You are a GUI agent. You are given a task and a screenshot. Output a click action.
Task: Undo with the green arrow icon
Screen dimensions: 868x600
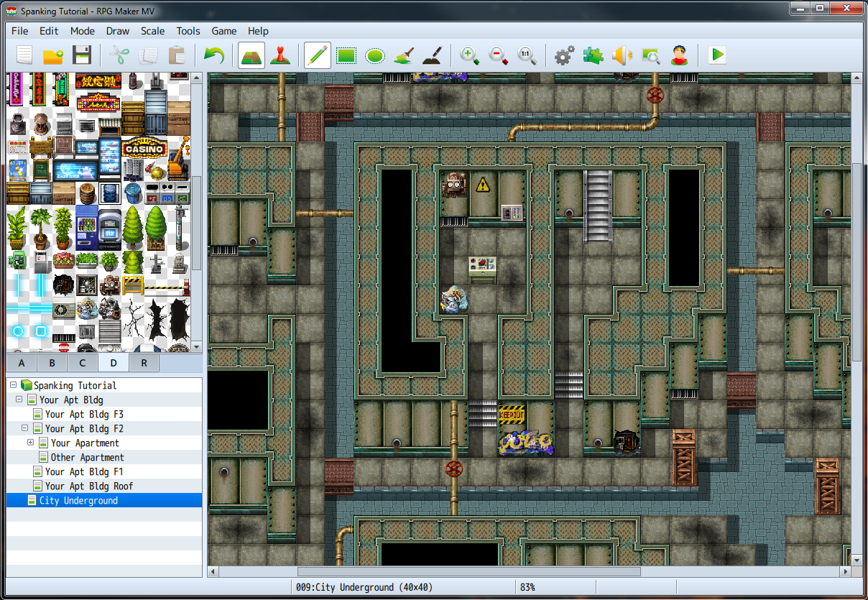point(213,56)
